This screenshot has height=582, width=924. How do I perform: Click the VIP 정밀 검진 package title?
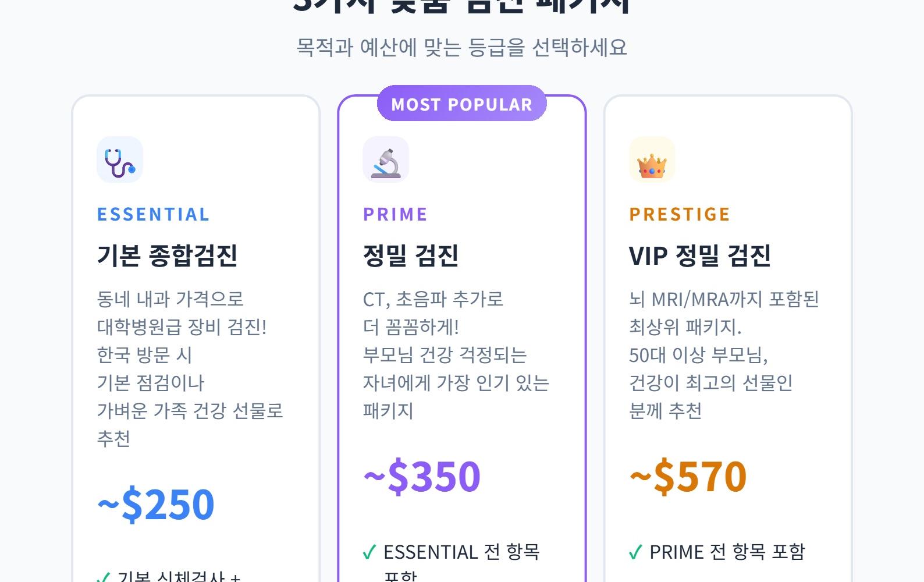pos(699,255)
